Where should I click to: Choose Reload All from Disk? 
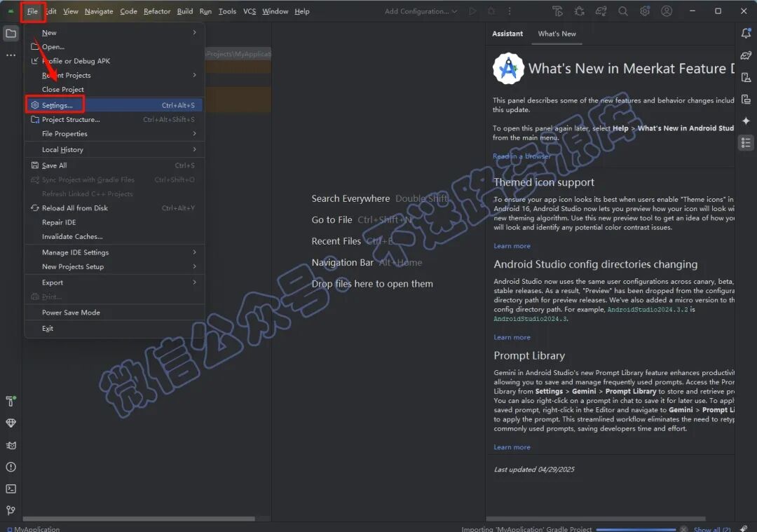(114, 207)
